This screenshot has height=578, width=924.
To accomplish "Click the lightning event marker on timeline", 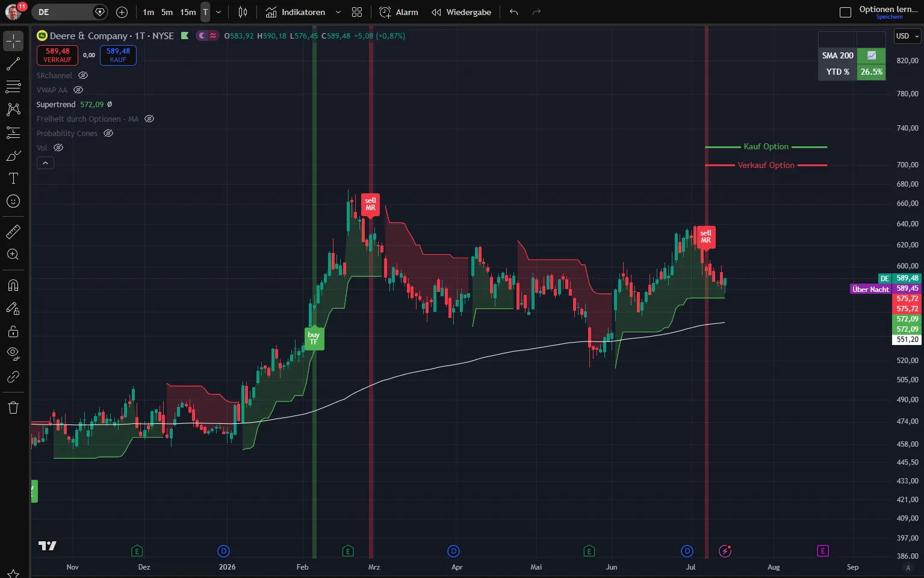I will pos(725,551).
